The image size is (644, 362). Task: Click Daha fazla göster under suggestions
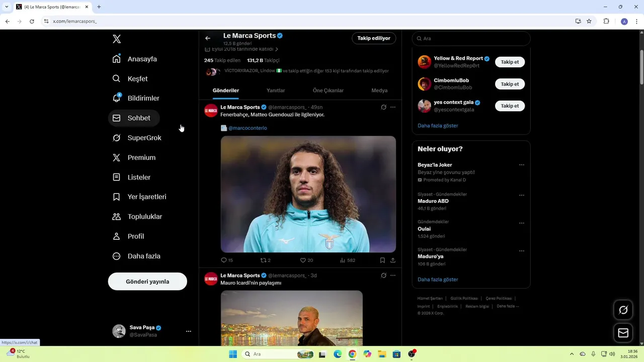438,126
